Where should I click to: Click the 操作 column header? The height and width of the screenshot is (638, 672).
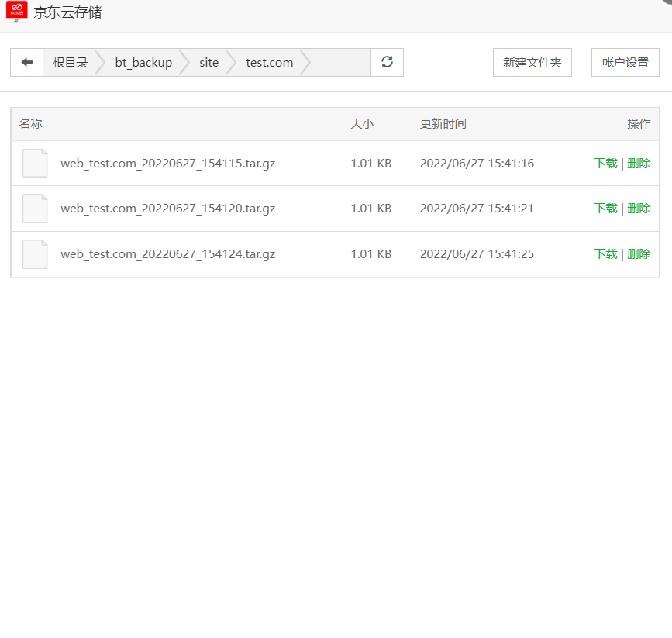tap(639, 124)
